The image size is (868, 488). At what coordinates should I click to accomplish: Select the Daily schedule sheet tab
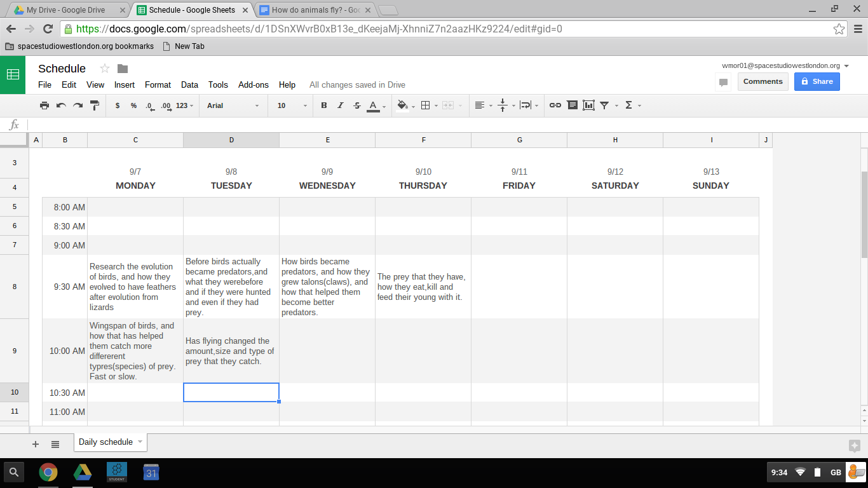[110, 442]
